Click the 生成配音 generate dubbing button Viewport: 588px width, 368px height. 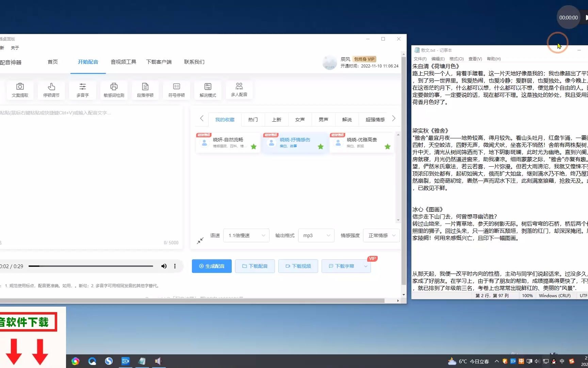coord(212,266)
